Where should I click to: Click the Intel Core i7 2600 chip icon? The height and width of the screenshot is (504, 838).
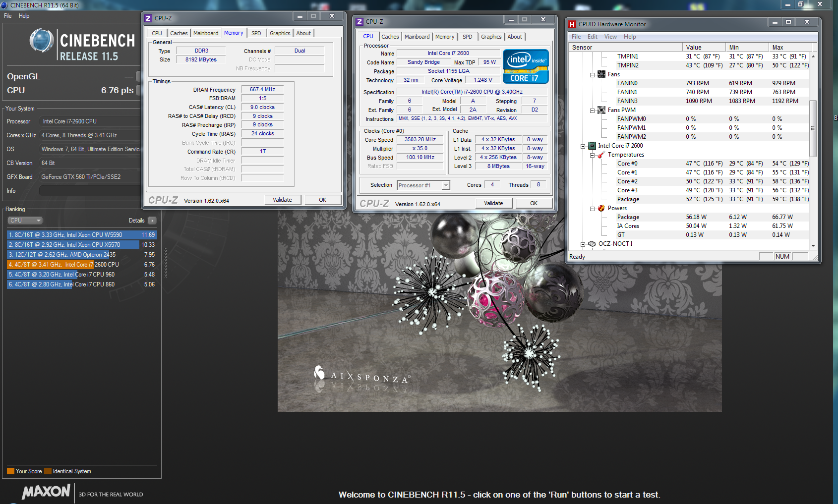click(592, 146)
